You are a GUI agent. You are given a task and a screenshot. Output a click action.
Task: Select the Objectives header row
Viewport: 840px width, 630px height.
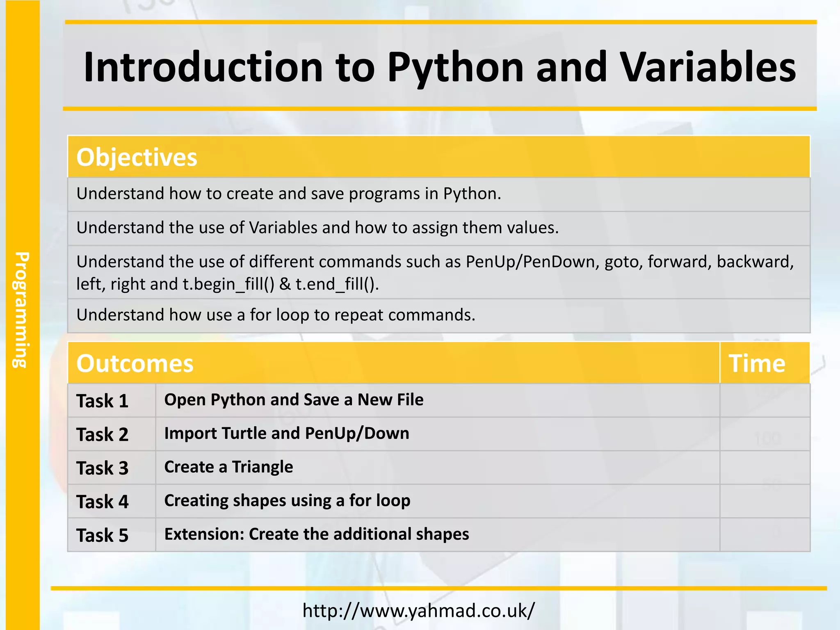click(438, 157)
